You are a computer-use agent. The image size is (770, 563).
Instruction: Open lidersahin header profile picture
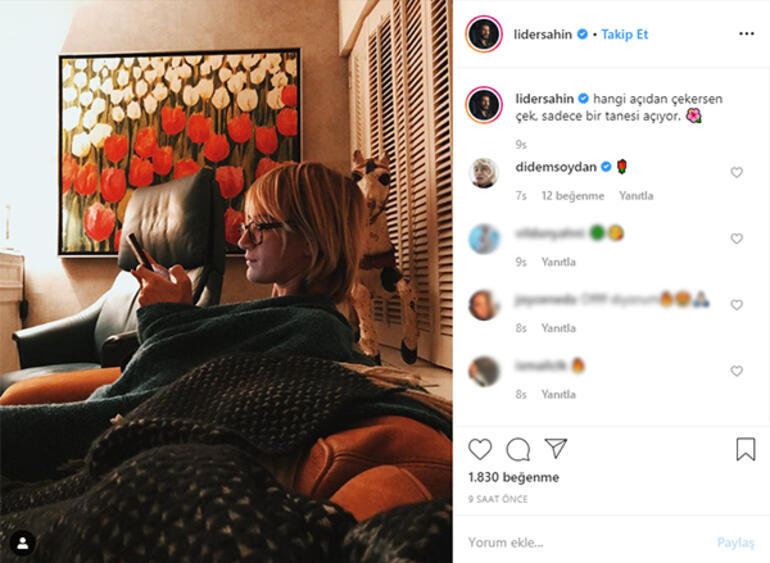[484, 34]
